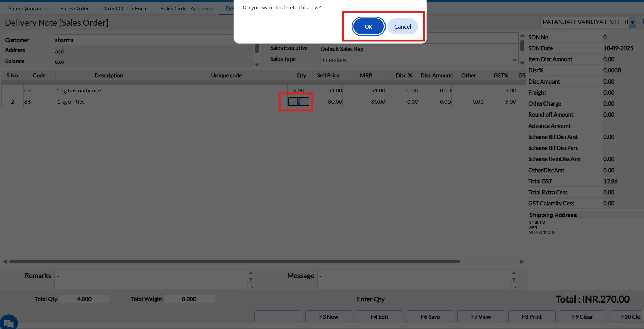This screenshot has width=644, height=329.
Task: Open the company selector dropdown arrow
Action: 632,22
